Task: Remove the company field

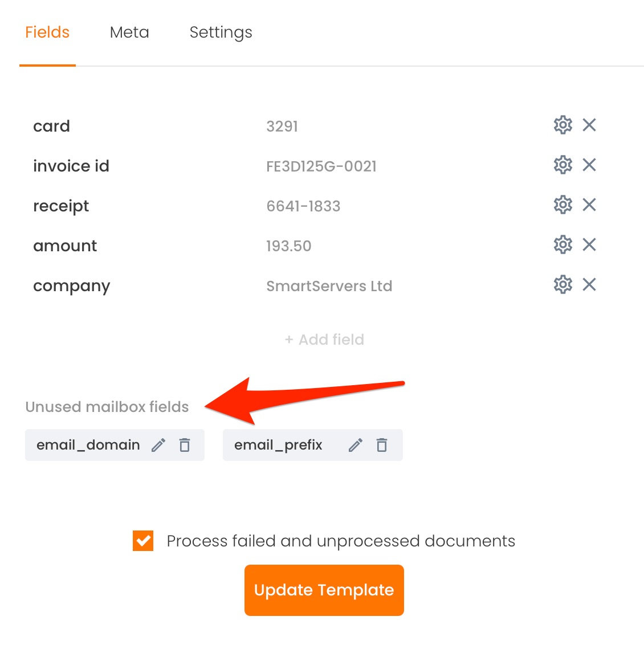Action: tap(589, 284)
